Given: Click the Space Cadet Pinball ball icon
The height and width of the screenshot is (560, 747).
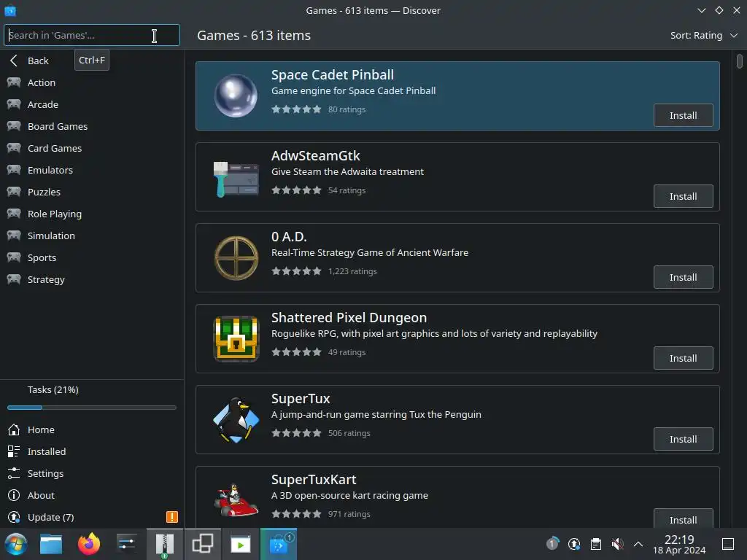Looking at the screenshot, I should click(x=236, y=96).
